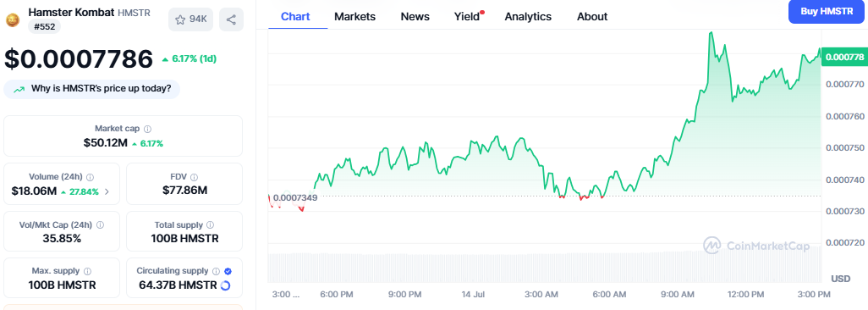This screenshot has width=868, height=310.
Task: Click the Market cap info icon
Action: (147, 129)
